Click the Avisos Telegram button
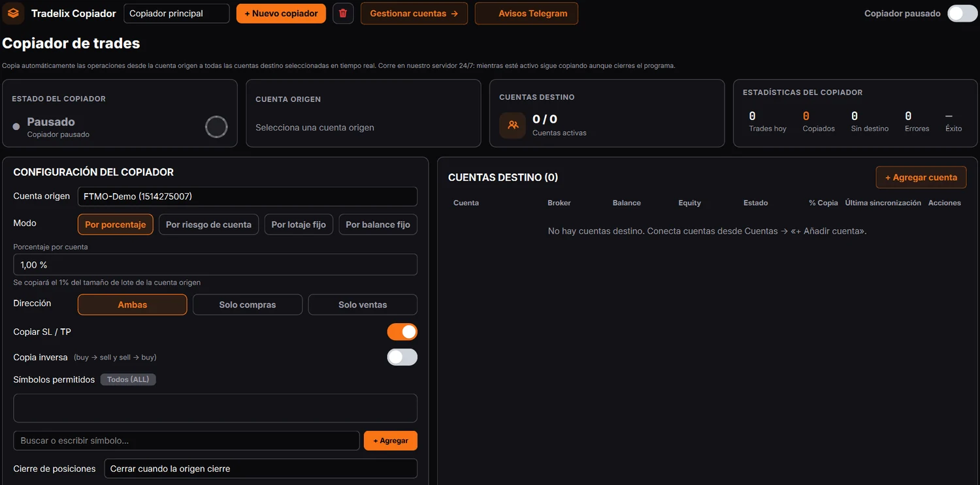The height and width of the screenshot is (485, 980). click(x=527, y=13)
